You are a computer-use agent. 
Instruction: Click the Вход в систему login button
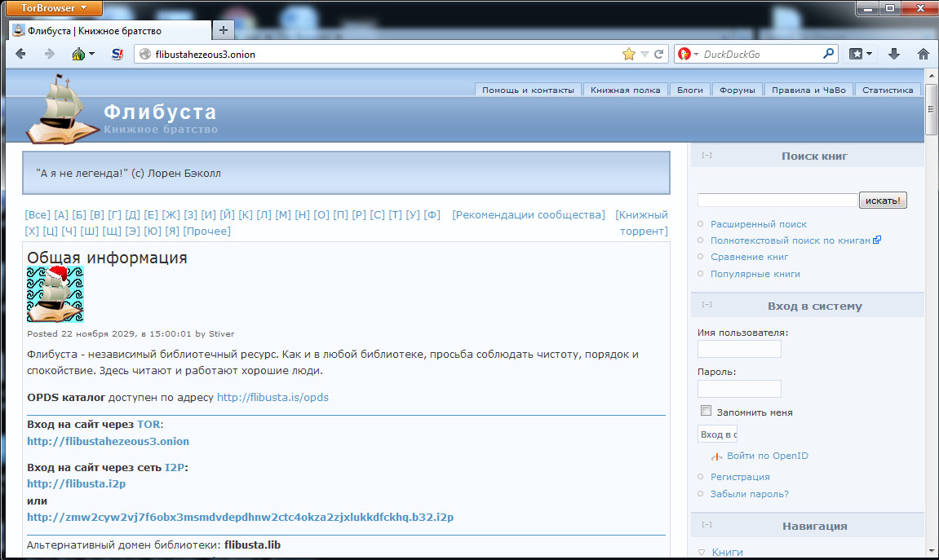coord(717,434)
